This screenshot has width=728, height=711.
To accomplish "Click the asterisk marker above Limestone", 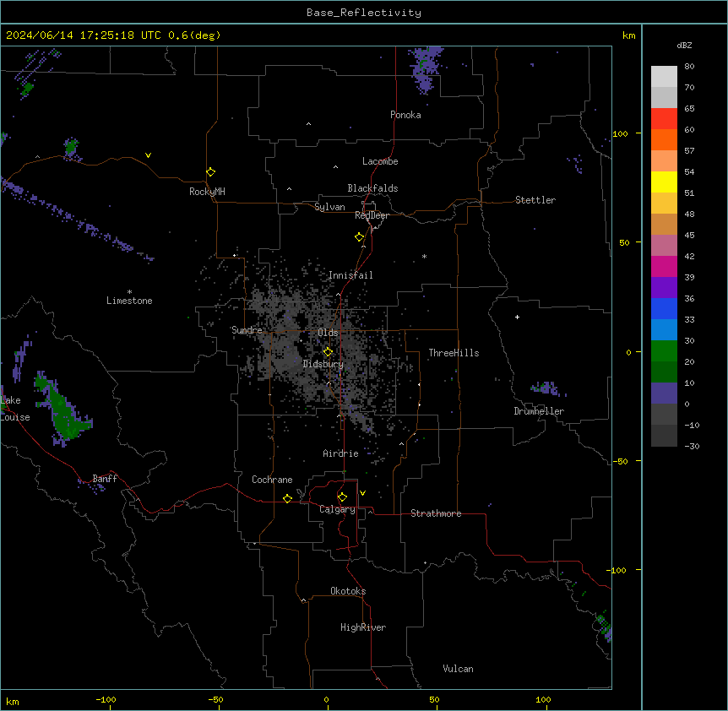I will click(x=129, y=291).
